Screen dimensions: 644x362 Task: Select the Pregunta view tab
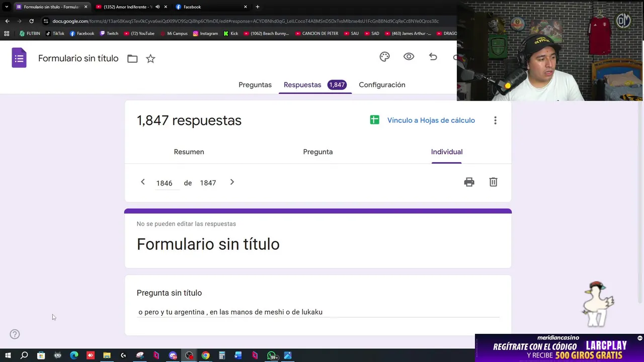coord(318,152)
